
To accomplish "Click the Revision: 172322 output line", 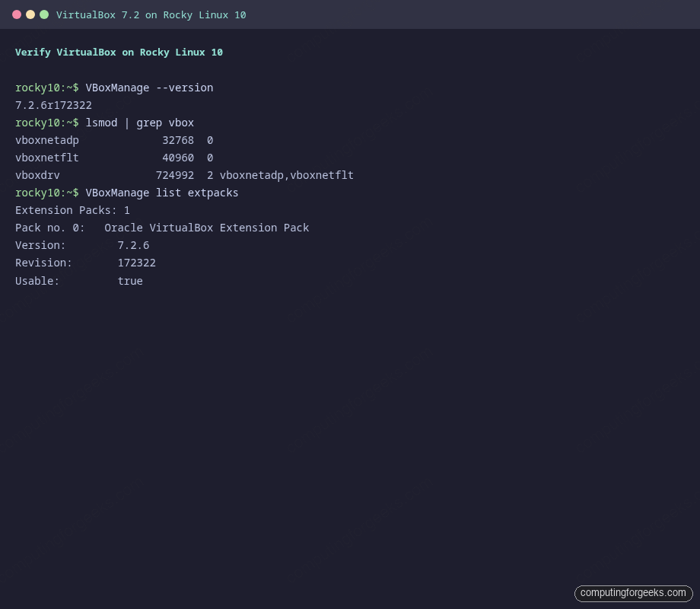I will [85, 263].
